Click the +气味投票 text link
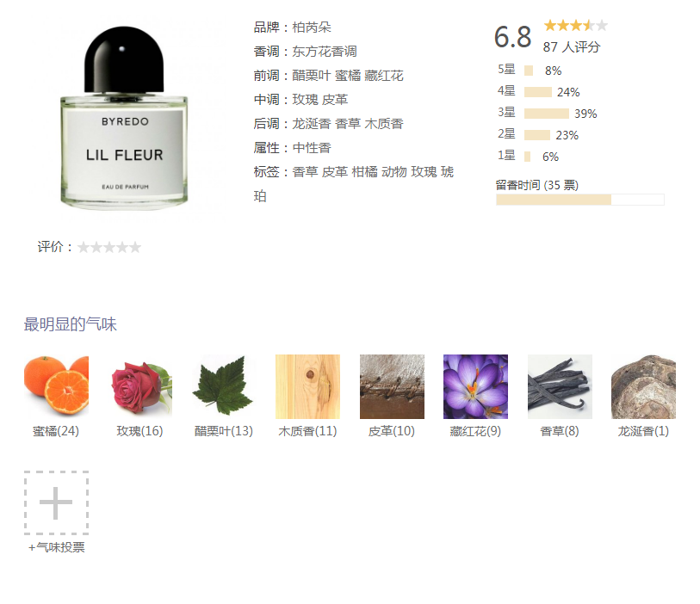 pos(56,547)
